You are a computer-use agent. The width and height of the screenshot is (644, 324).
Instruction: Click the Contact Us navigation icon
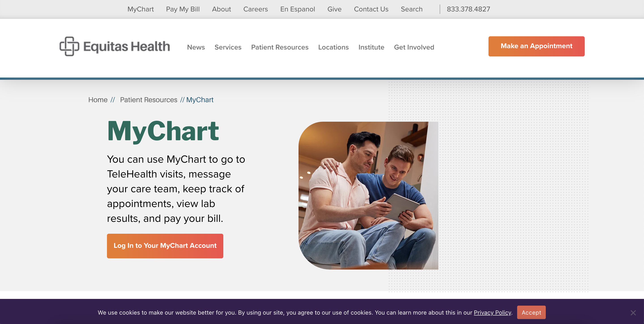pos(371,9)
